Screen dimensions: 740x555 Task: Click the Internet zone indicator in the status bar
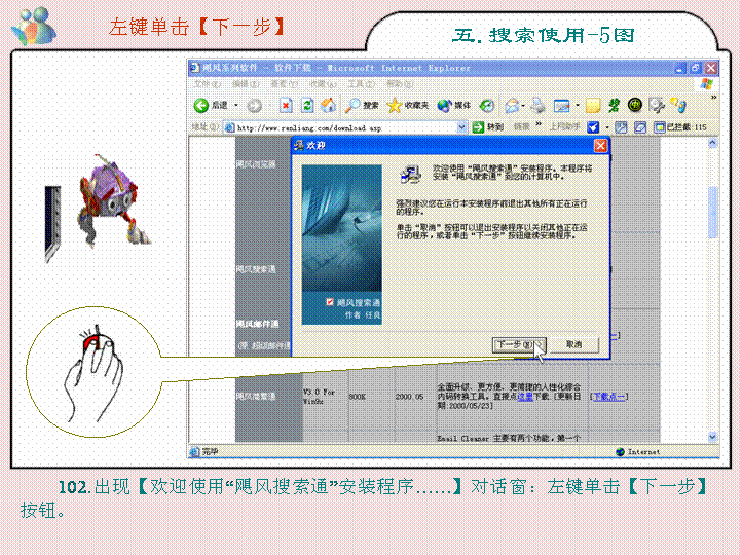coord(638,452)
